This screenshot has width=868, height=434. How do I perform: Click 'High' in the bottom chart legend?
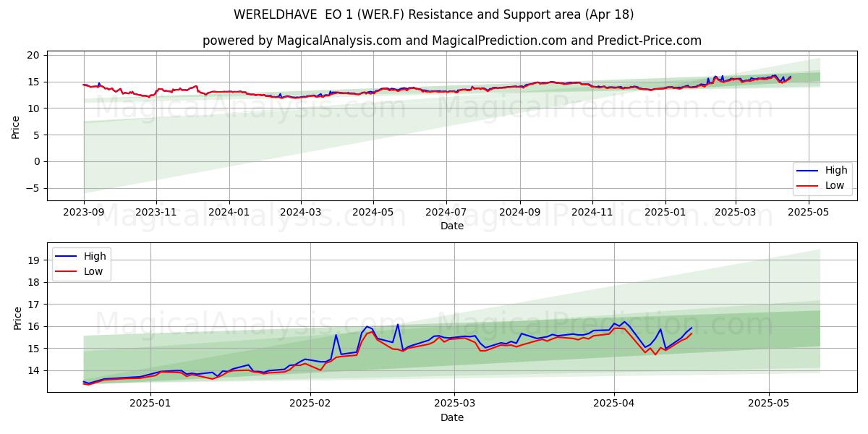click(x=95, y=256)
